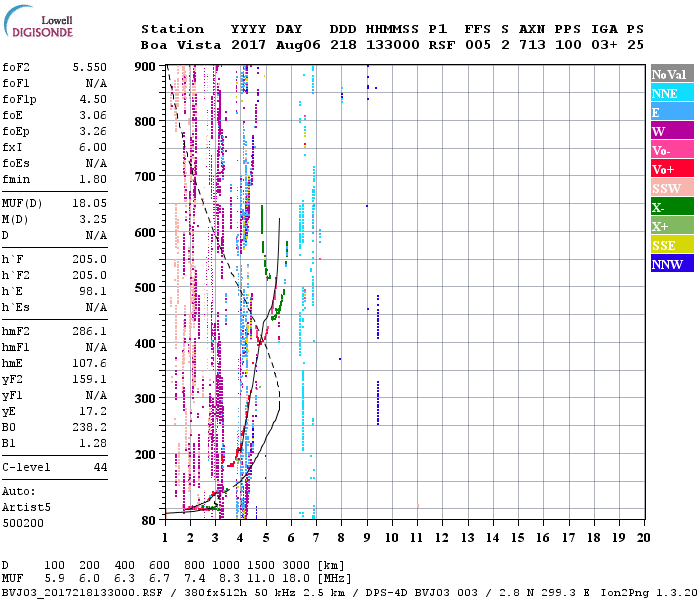Image resolution: width=700 pixels, height=600 pixels.
Task: Click the PPS value 100
Action: pyautogui.click(x=568, y=45)
